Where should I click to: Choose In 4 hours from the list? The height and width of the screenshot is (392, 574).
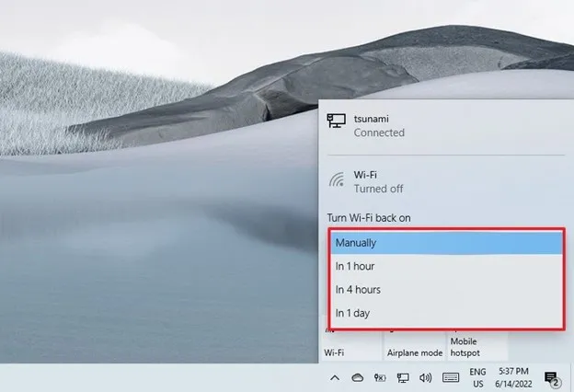445,289
